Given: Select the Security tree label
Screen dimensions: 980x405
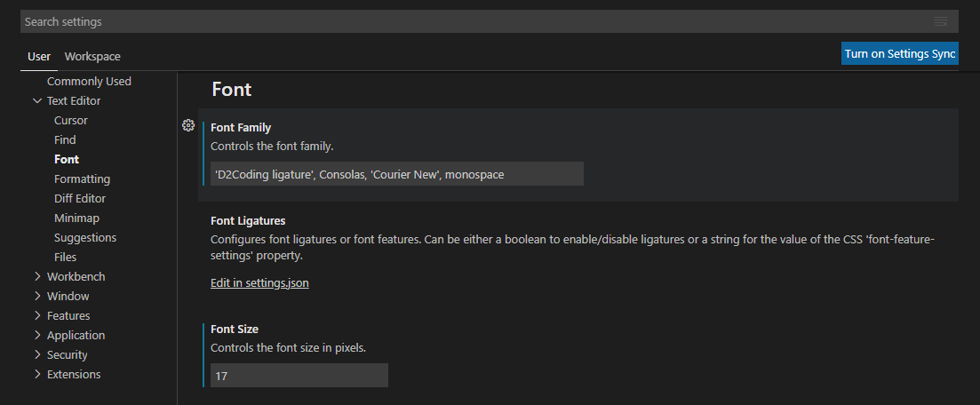Looking at the screenshot, I should click(67, 354).
